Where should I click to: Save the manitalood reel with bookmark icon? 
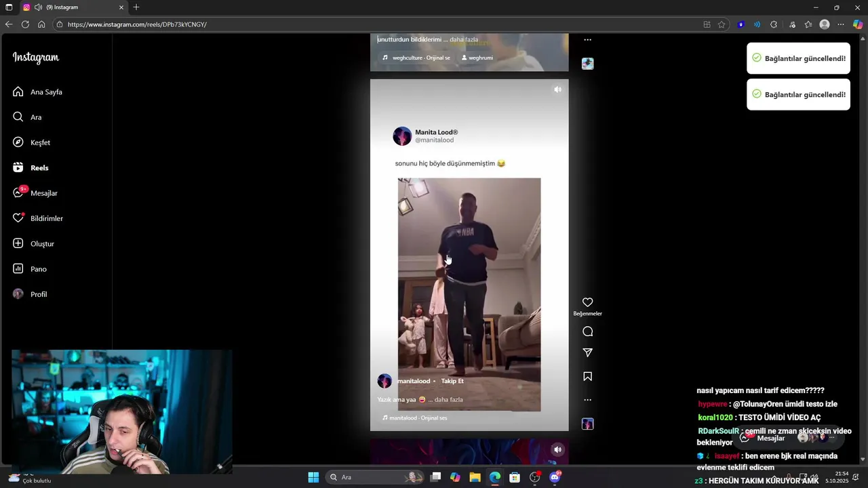[588, 376]
